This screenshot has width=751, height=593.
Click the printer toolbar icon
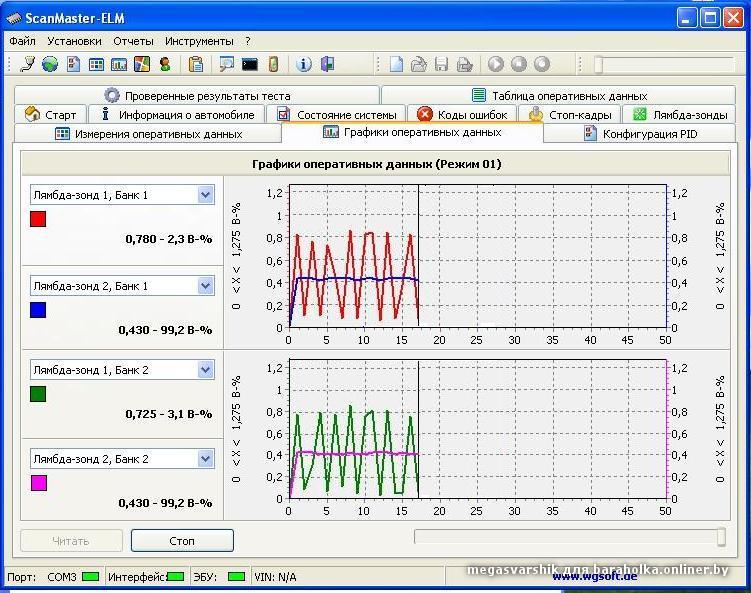point(465,64)
